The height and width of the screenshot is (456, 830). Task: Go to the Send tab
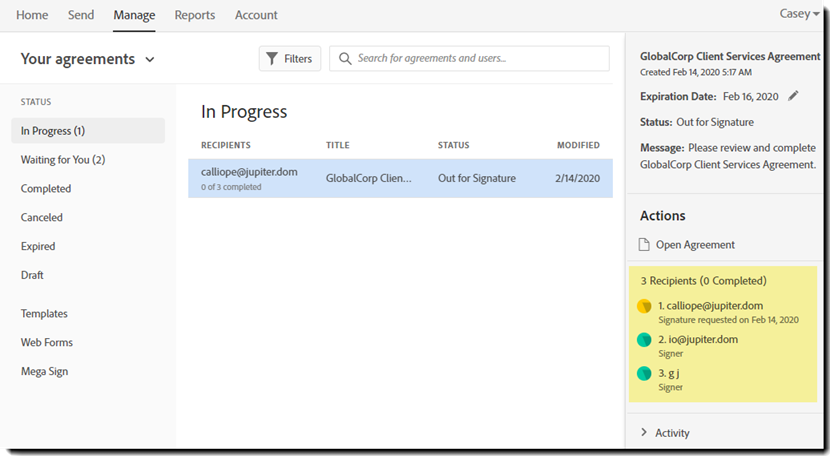(81, 15)
